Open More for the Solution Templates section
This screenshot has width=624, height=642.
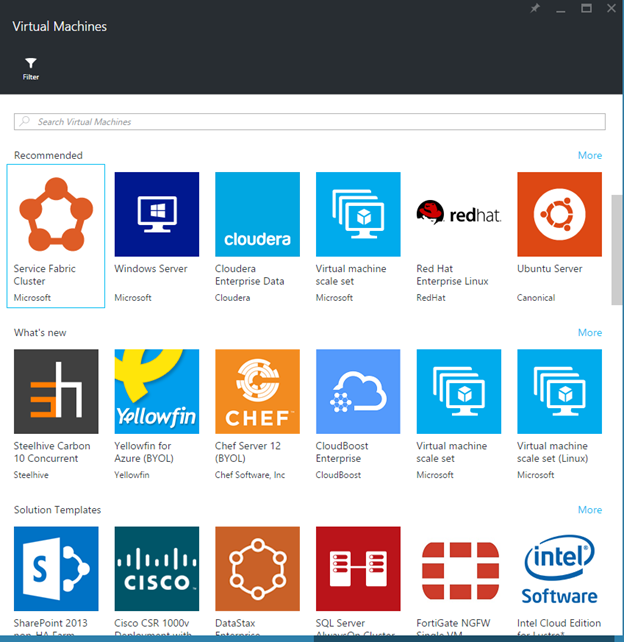(590, 510)
